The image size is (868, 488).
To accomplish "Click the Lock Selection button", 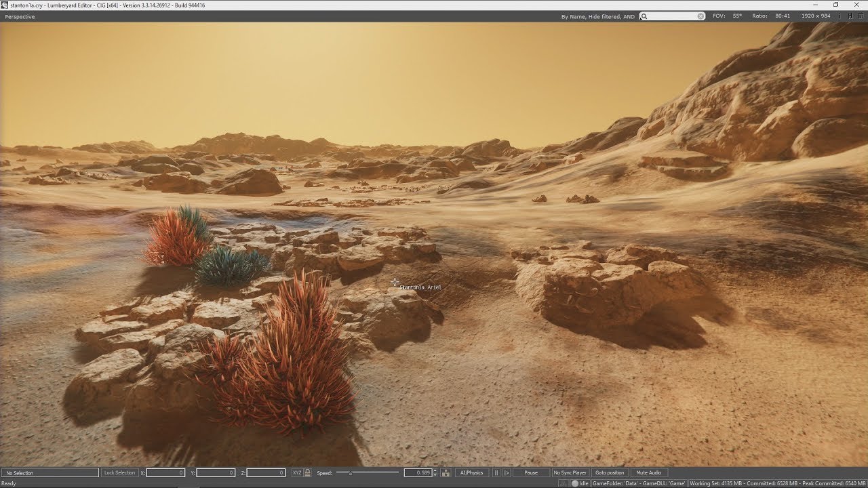I will 119,472.
